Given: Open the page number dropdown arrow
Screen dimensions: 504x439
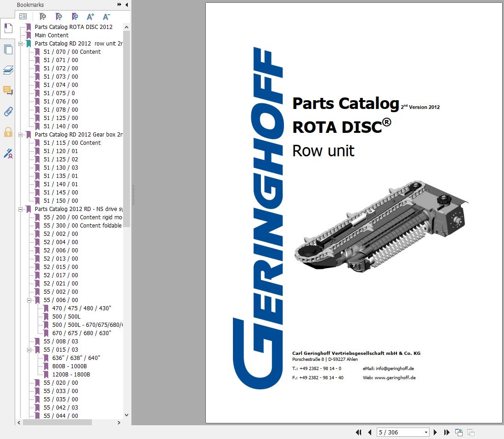Looking at the screenshot, I should pos(425,432).
